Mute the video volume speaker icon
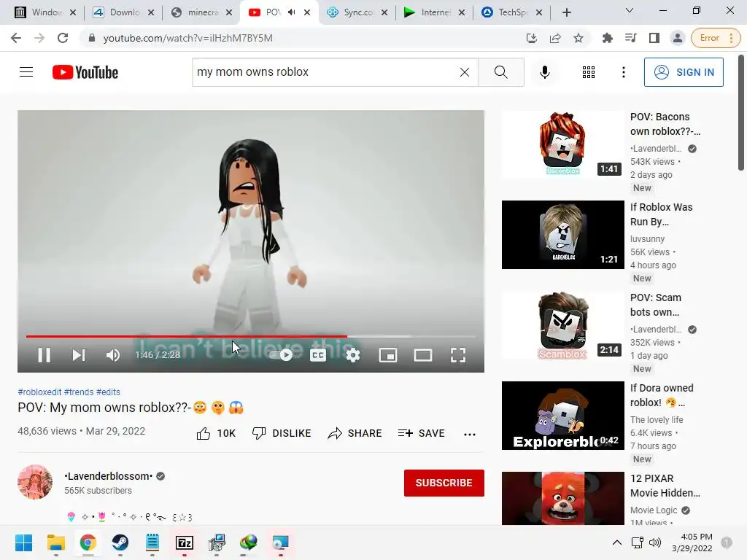This screenshot has width=747, height=560. (x=113, y=355)
